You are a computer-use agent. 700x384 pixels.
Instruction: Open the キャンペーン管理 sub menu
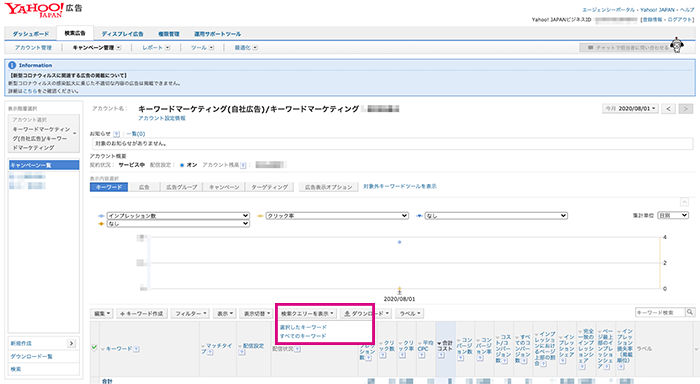97,48
